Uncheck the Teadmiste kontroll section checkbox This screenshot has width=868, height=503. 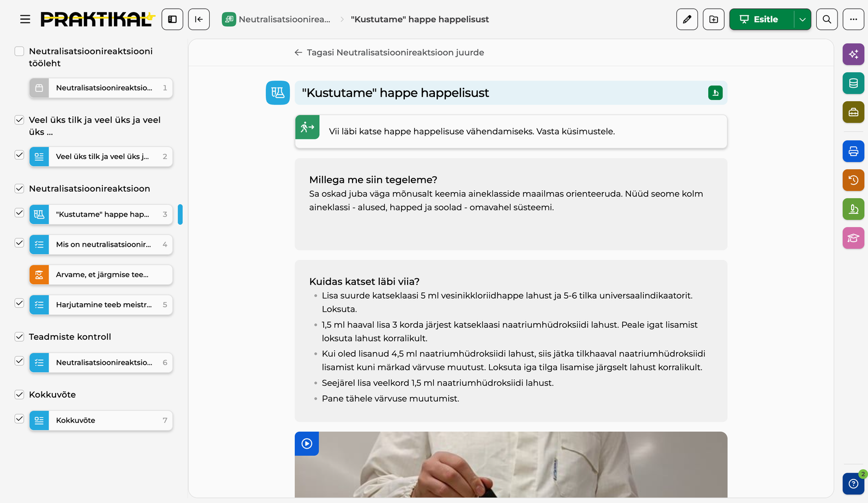[19, 336]
